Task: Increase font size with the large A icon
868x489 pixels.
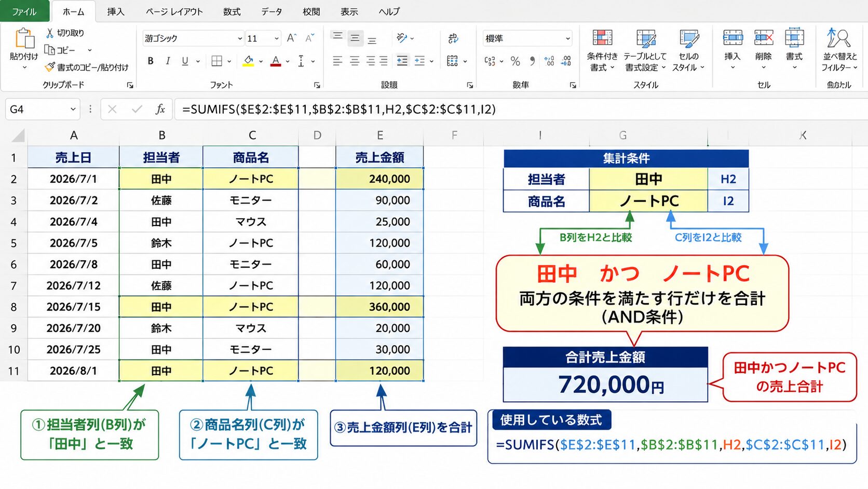Action: point(292,38)
